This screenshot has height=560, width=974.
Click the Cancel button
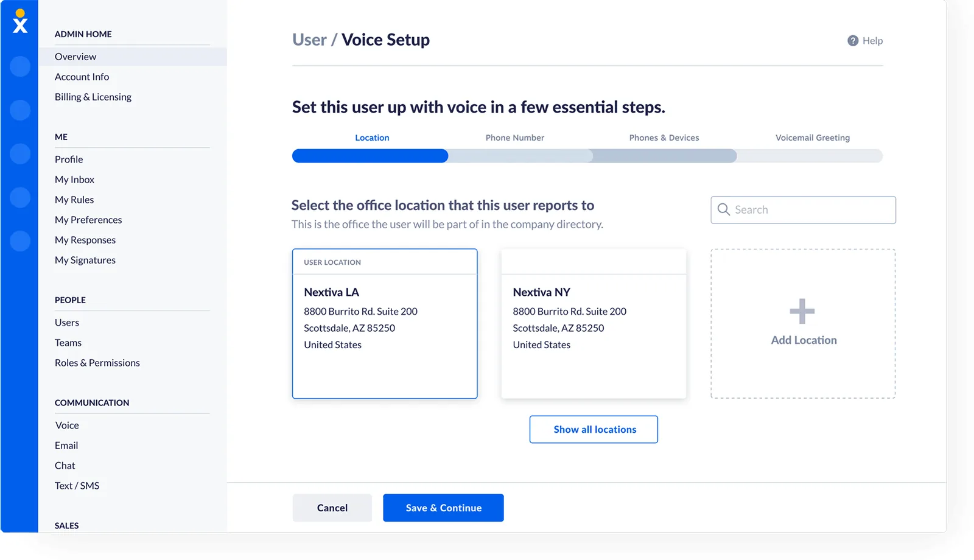click(332, 508)
